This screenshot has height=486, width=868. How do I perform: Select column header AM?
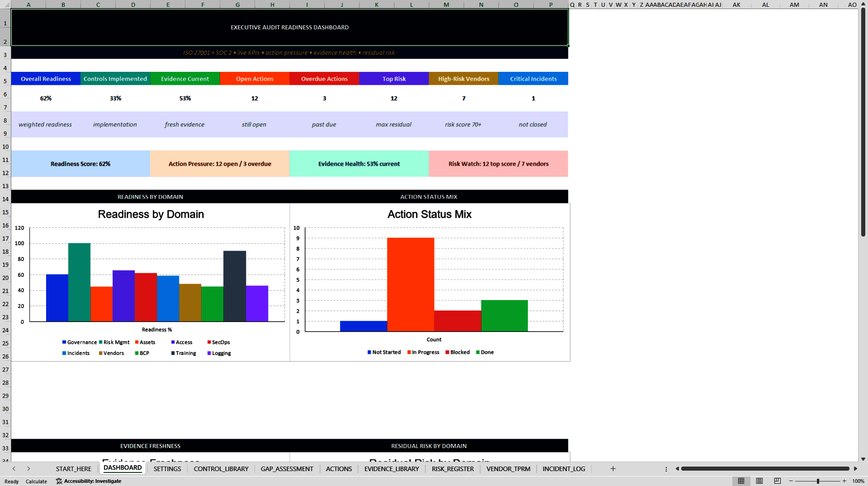[794, 5]
